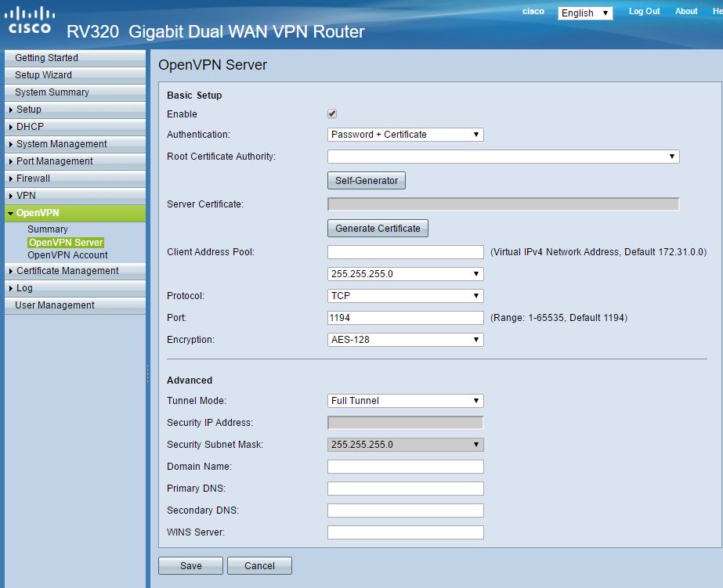Open the Encryption dropdown
Viewport: 723px width, 588px height.
click(x=405, y=340)
